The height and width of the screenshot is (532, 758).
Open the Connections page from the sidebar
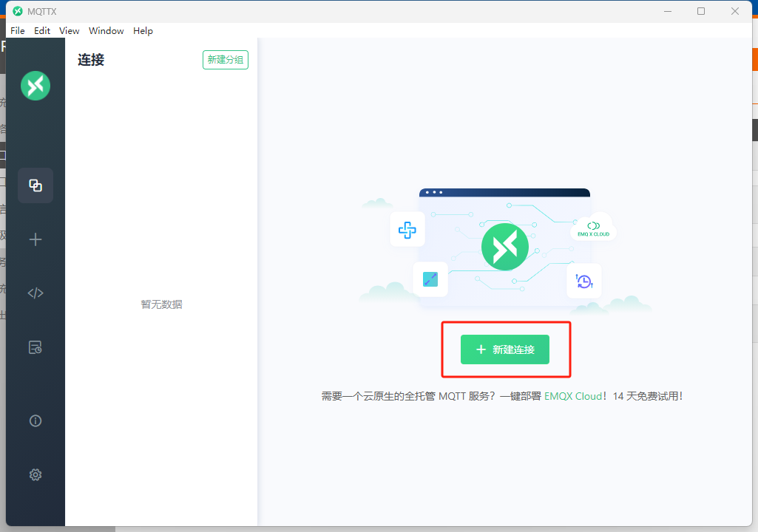pos(35,185)
